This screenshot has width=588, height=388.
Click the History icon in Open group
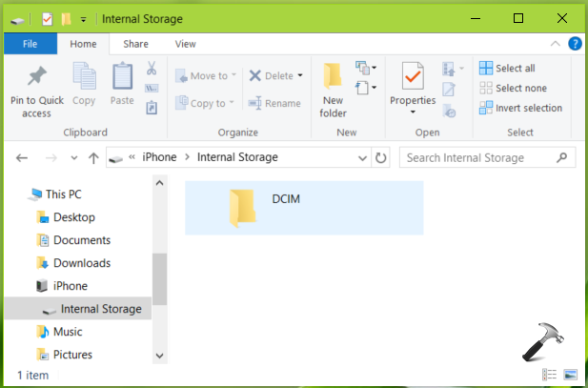pos(449,111)
